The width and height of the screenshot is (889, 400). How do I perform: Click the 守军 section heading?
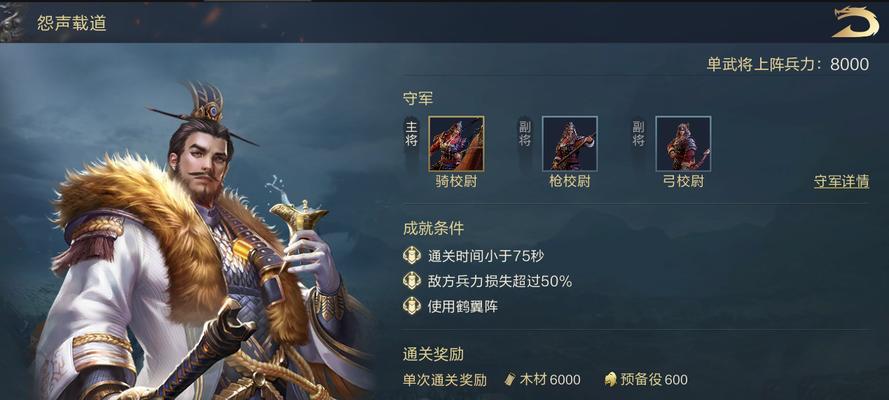(x=418, y=99)
